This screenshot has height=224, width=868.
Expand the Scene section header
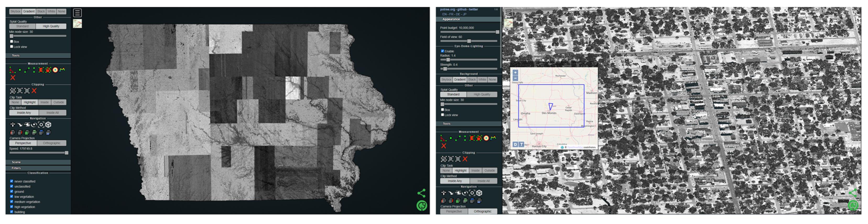click(38, 162)
